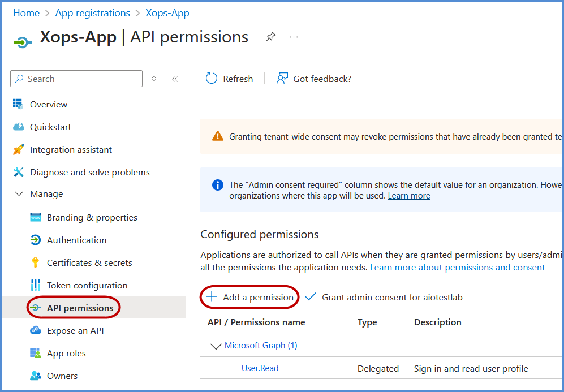Collapse the Manage section
This screenshot has width=564, height=392.
tap(19, 194)
